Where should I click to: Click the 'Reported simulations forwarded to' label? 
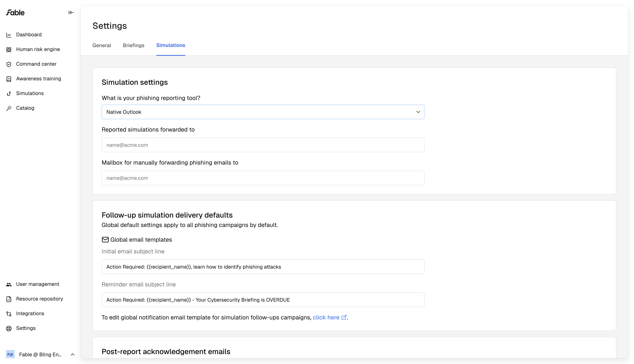(x=148, y=130)
